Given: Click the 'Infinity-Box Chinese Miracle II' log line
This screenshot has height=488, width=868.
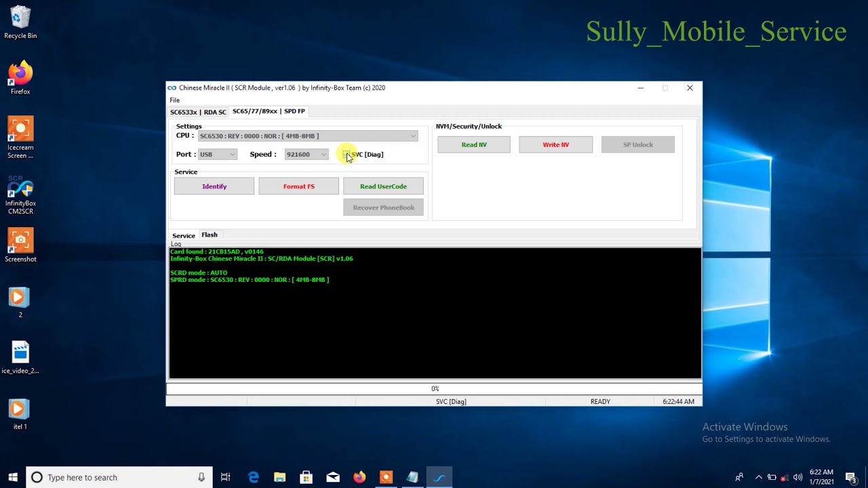Looking at the screenshot, I should [262, 259].
